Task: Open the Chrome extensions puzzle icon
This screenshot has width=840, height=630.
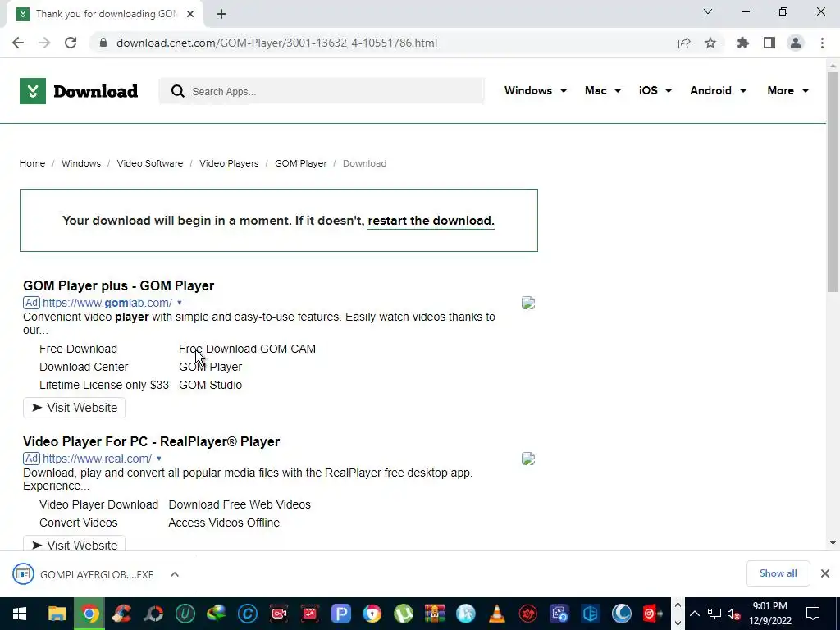Action: pyautogui.click(x=743, y=43)
